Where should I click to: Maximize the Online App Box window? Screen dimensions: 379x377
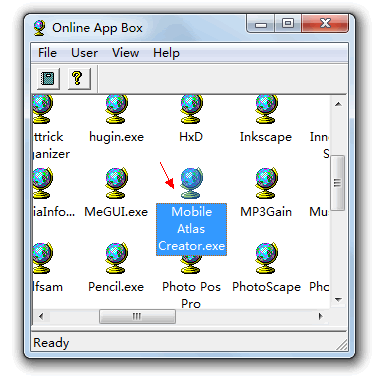click(x=288, y=24)
